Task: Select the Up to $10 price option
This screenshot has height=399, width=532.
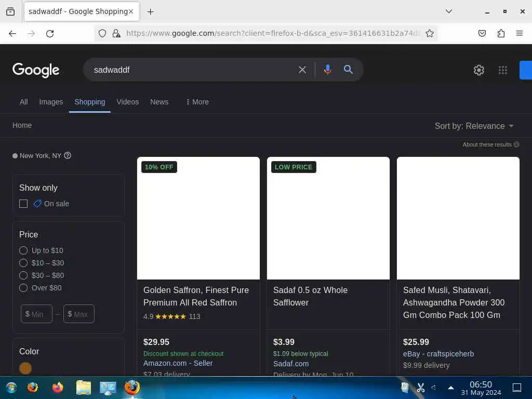Action: click(x=23, y=250)
